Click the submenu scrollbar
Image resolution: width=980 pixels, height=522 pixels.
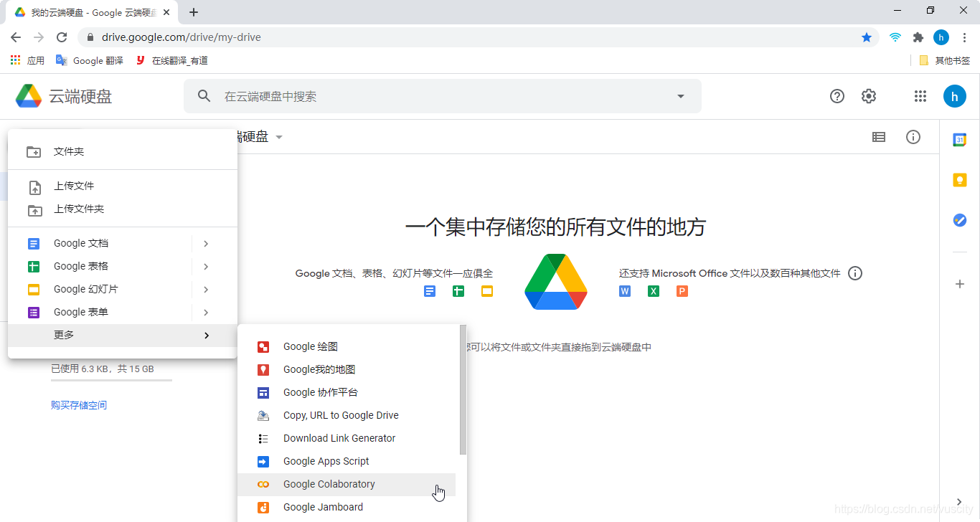(x=463, y=390)
